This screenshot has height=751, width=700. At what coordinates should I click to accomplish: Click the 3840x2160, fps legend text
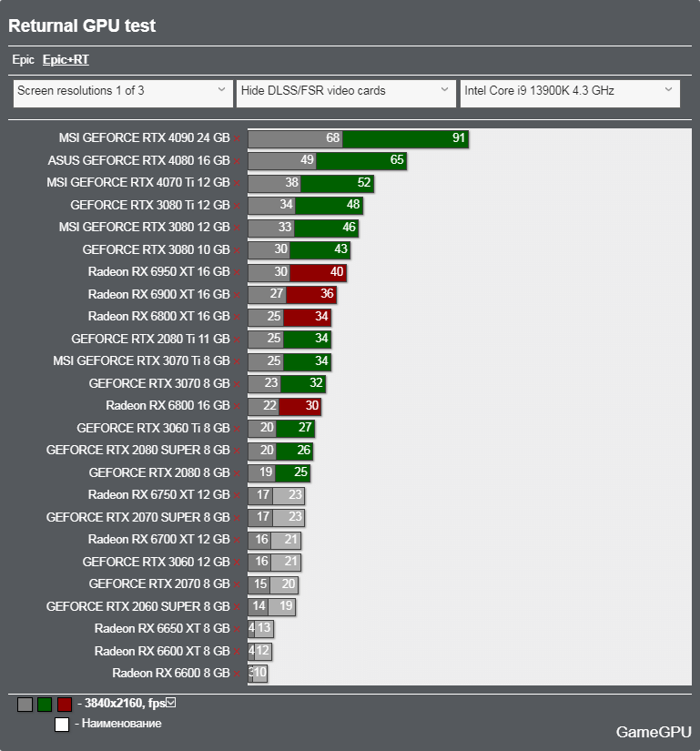tap(125, 703)
